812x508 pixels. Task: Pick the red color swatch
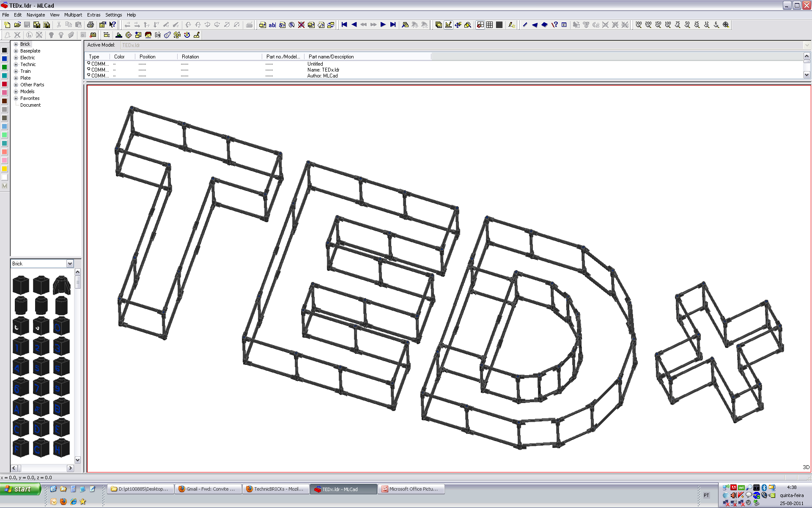pyautogui.click(x=5, y=84)
